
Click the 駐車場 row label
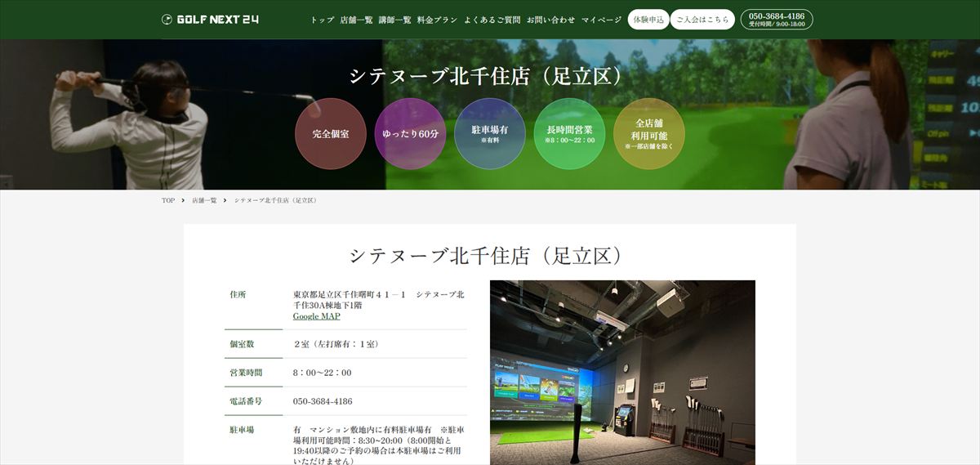coord(242,430)
